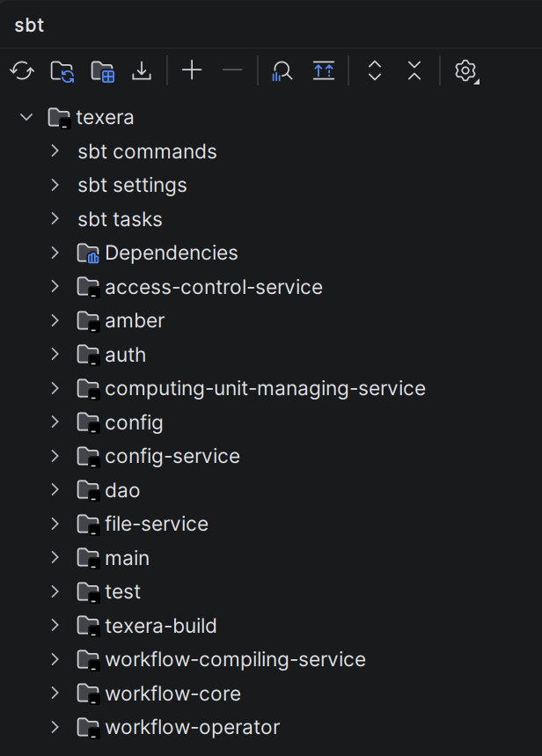The height and width of the screenshot is (756, 542).
Task: Select the texera-build module
Action: (161, 626)
